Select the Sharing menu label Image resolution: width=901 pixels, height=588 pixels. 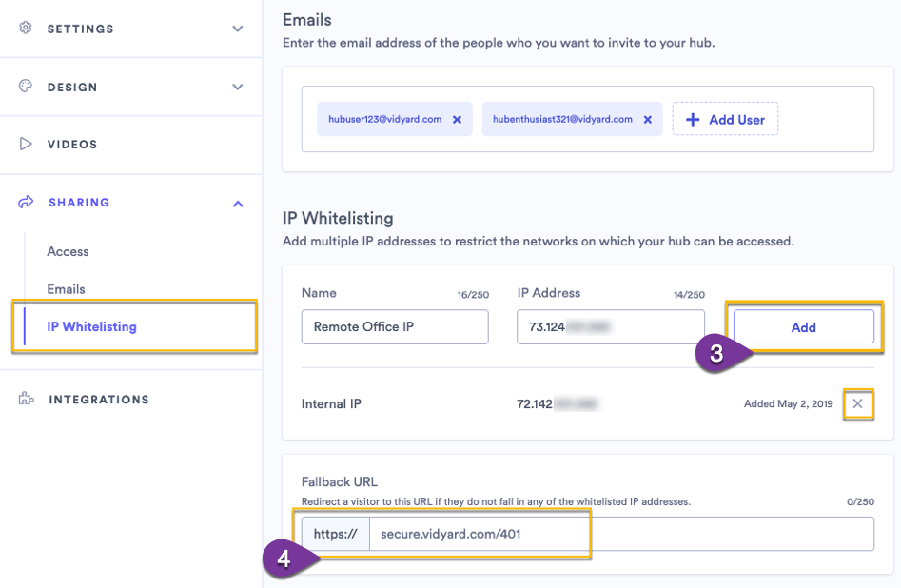tap(79, 203)
